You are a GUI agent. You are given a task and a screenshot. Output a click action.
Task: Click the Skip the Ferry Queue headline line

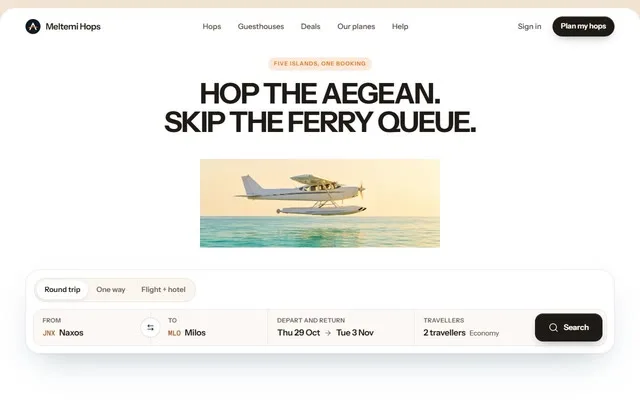coord(320,122)
